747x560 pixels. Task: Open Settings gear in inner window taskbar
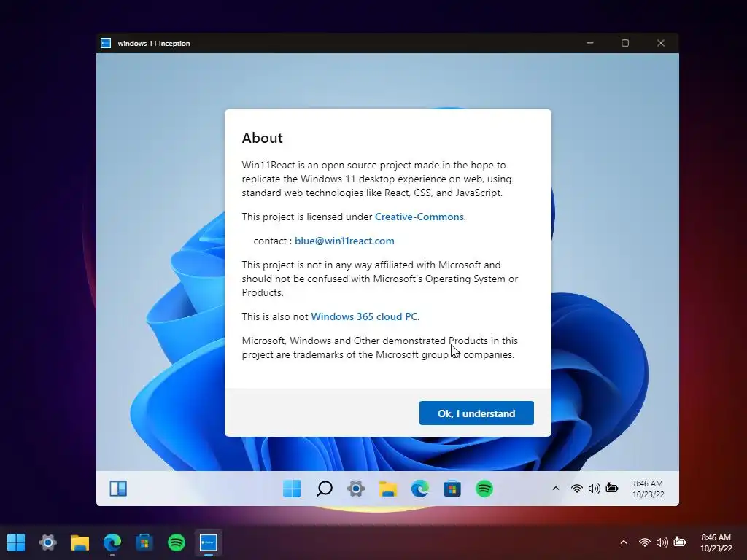tap(356, 489)
